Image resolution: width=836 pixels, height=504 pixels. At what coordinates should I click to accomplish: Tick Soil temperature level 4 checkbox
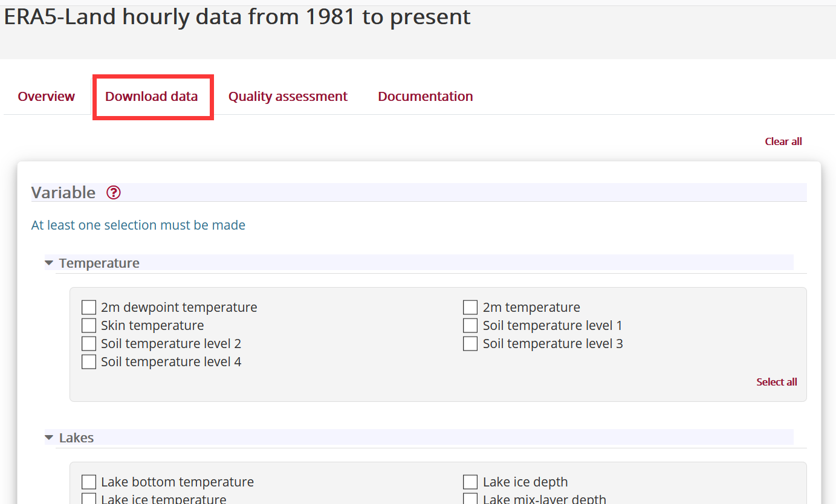(89, 362)
